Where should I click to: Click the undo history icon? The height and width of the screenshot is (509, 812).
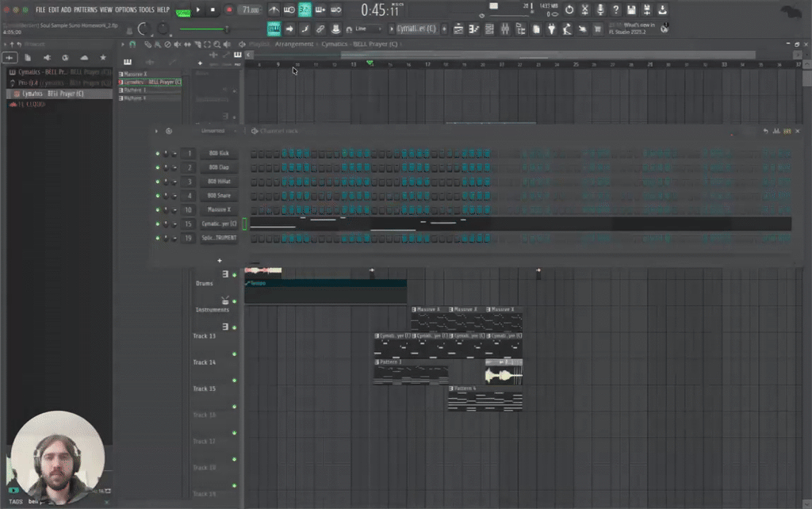(x=569, y=10)
